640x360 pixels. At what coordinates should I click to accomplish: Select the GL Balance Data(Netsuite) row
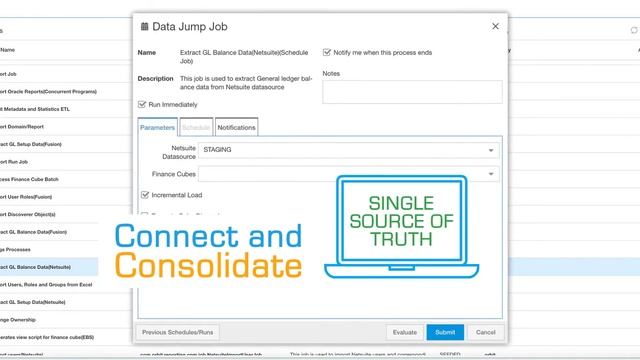pyautogui.click(x=49, y=267)
